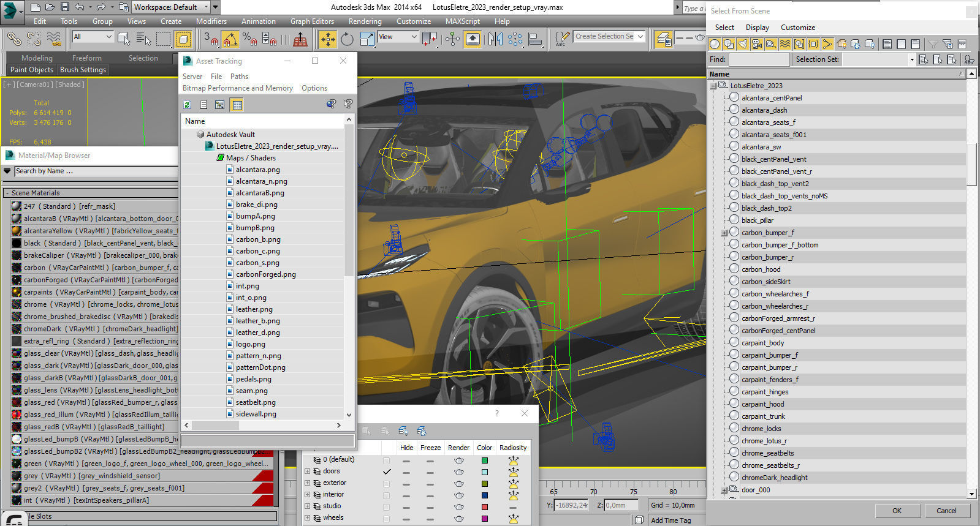Click Cancel in Select From Scene
The width and height of the screenshot is (980, 526).
click(946, 511)
